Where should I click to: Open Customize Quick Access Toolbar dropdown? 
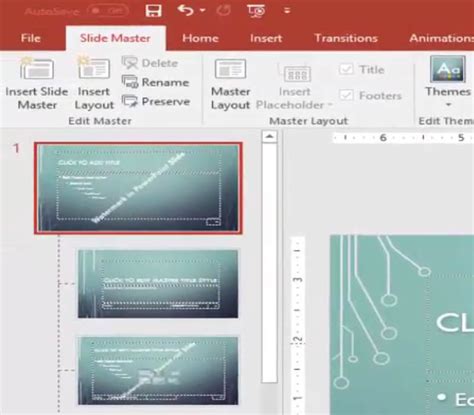pyautogui.click(x=287, y=11)
